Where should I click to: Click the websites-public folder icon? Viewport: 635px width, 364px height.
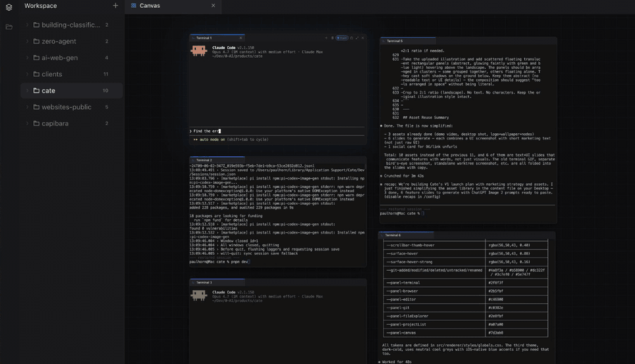[x=36, y=107]
